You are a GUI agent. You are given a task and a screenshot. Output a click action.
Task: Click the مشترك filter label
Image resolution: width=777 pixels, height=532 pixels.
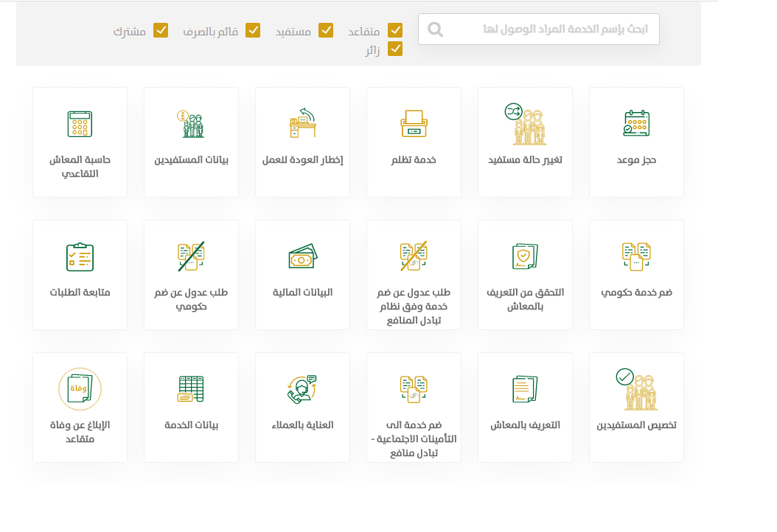click(129, 32)
